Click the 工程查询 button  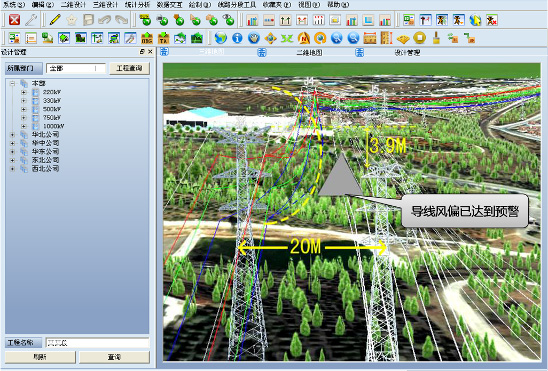[129, 68]
